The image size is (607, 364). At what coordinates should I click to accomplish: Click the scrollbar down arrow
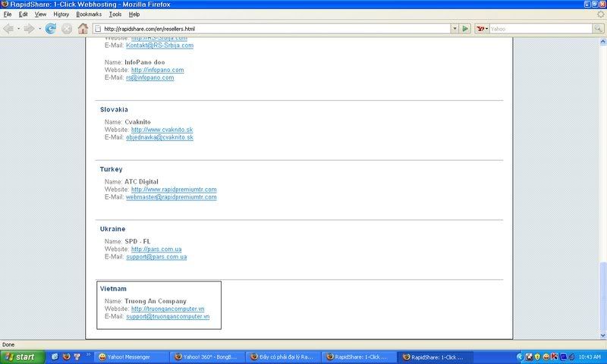(602, 336)
